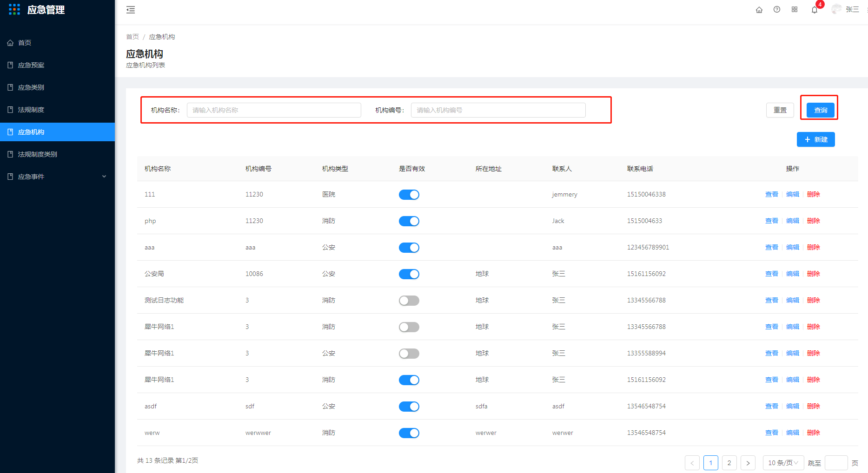Open the home icon in top bar
Viewport: 868px width, 473px height.
coord(759,10)
